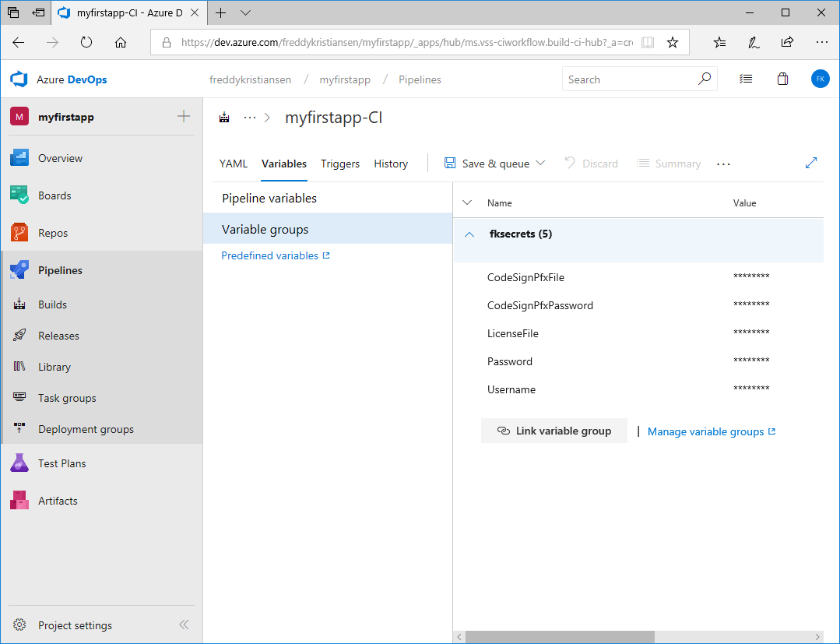Expand the breadcrumb ellipsis menu
Viewport: 840px width, 644px height.
250,118
